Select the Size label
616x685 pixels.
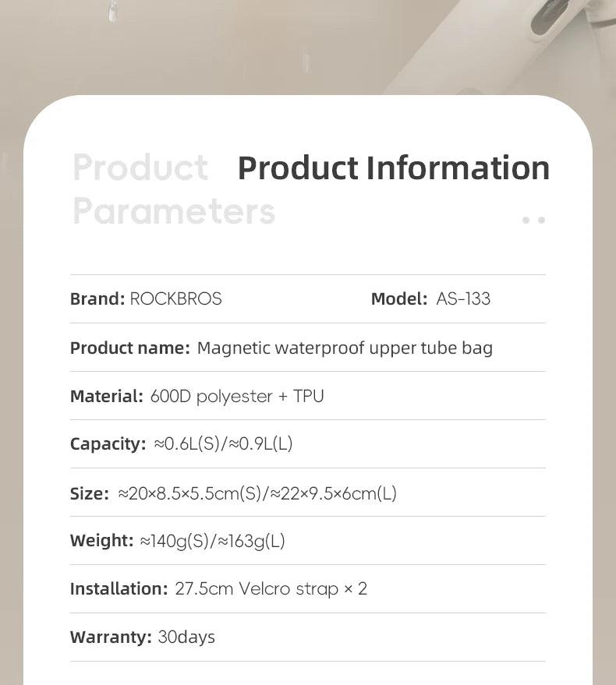89,493
